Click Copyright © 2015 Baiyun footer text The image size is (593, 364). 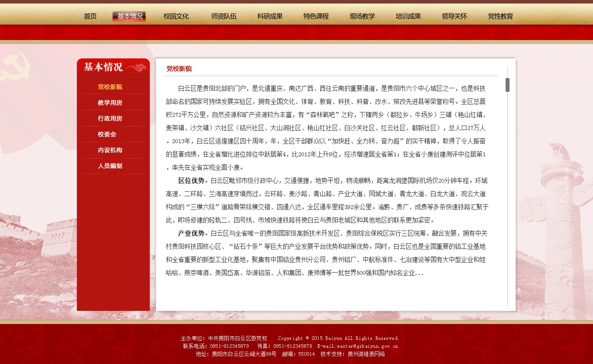point(339,338)
